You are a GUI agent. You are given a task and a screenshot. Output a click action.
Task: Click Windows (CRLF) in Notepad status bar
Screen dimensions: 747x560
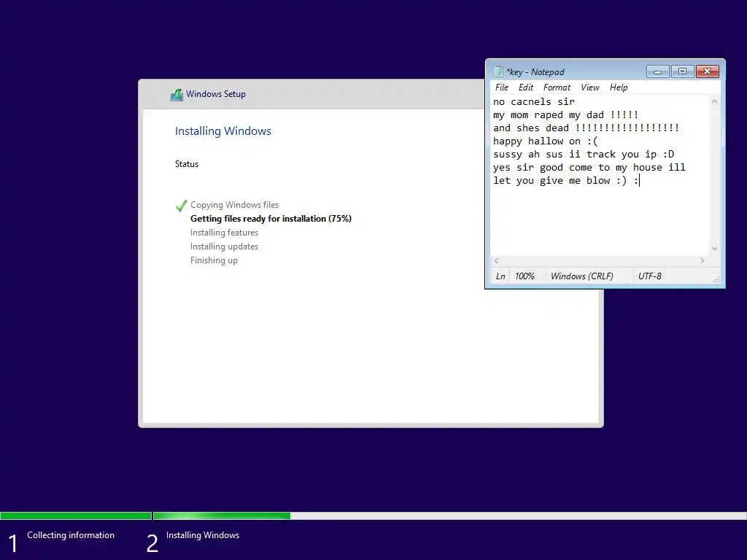point(581,276)
